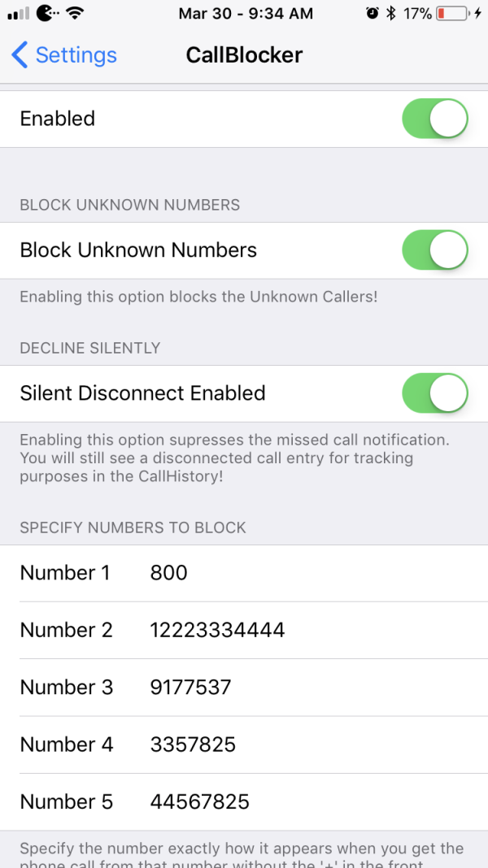Tap the alarm clock status icon

tap(373, 13)
